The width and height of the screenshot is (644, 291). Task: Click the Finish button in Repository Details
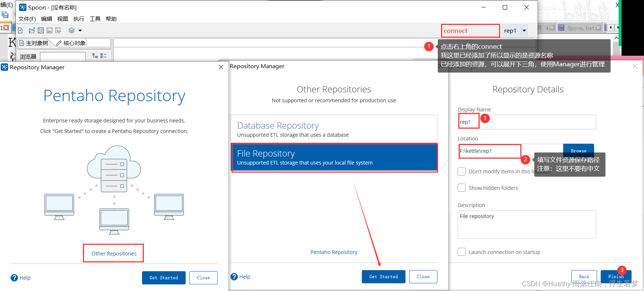point(616,276)
